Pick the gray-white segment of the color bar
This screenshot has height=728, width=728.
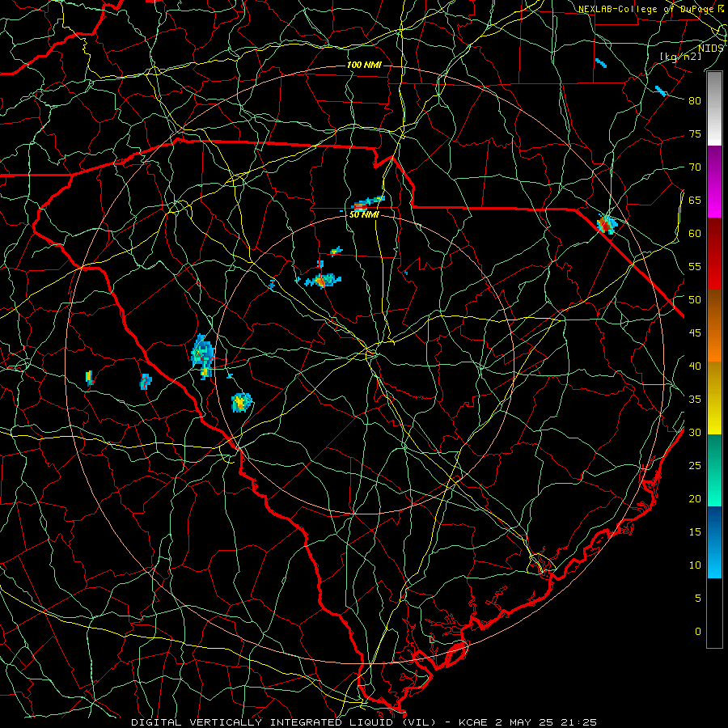(714, 108)
